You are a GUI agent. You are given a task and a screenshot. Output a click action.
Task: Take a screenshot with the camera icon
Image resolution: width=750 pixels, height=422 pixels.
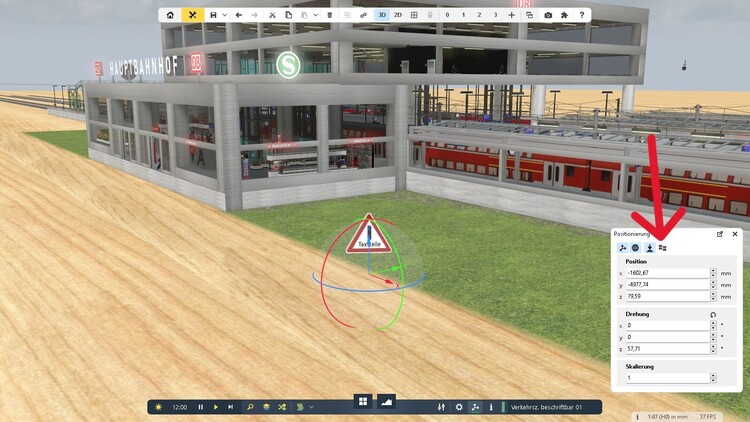(x=548, y=15)
